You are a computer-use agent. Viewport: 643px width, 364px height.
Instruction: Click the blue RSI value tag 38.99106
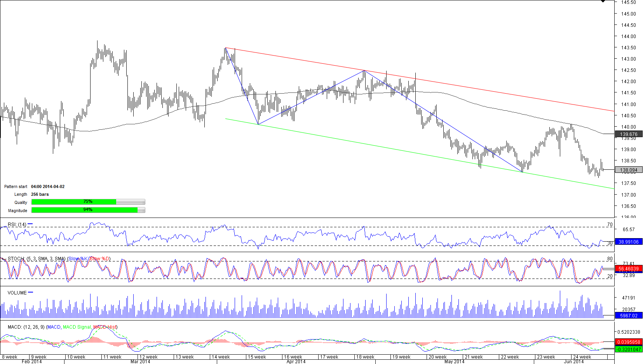click(628, 242)
